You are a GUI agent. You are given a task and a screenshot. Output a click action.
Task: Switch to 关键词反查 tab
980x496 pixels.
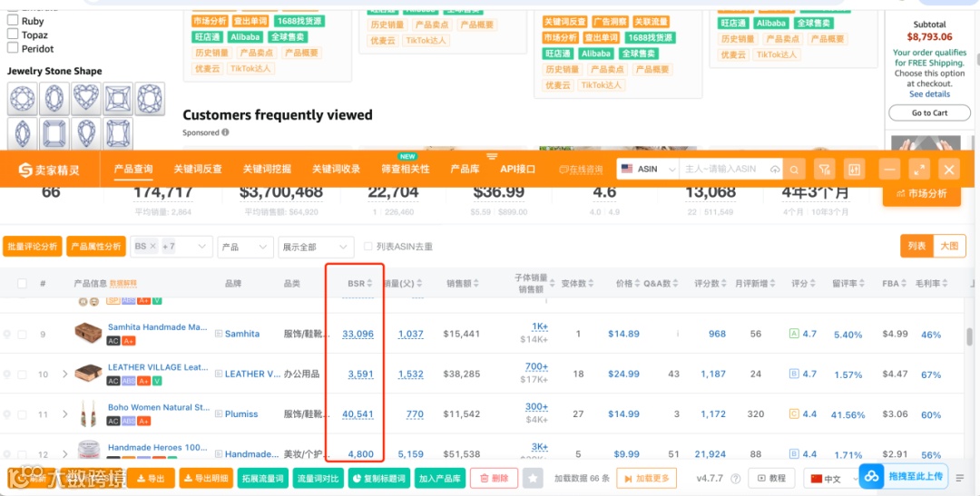(x=198, y=170)
